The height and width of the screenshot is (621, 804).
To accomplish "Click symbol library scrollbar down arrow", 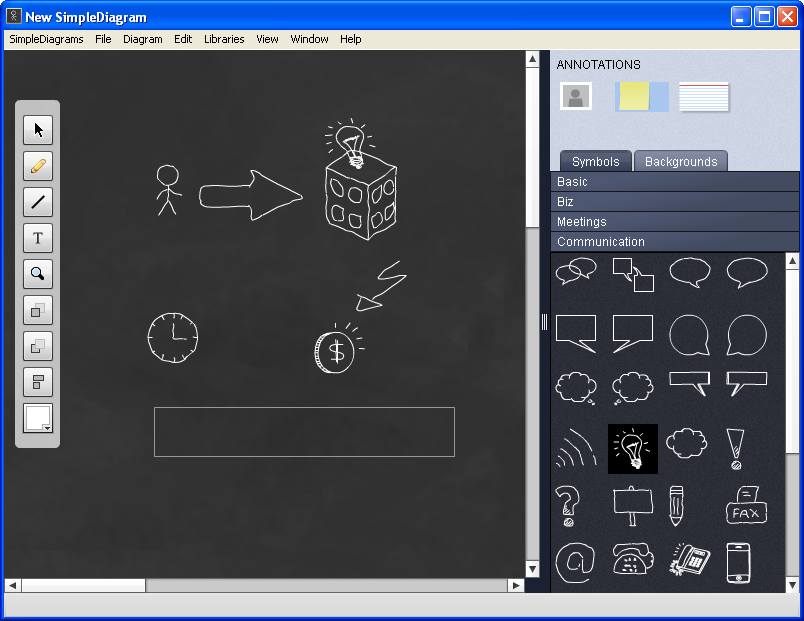I will click(792, 585).
